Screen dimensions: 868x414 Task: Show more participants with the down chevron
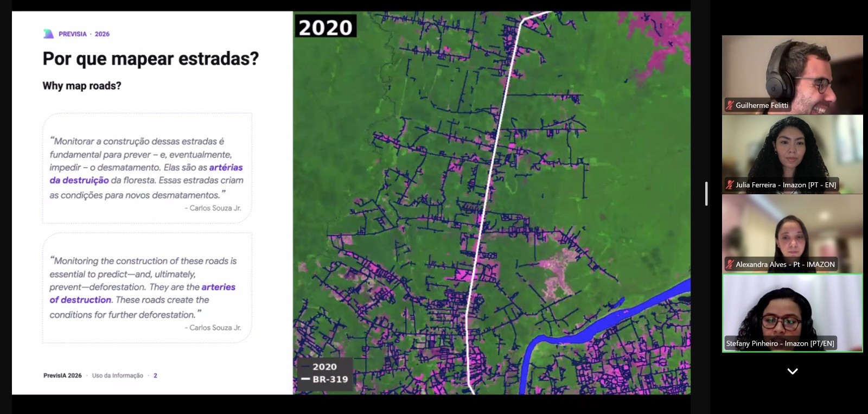pyautogui.click(x=793, y=372)
